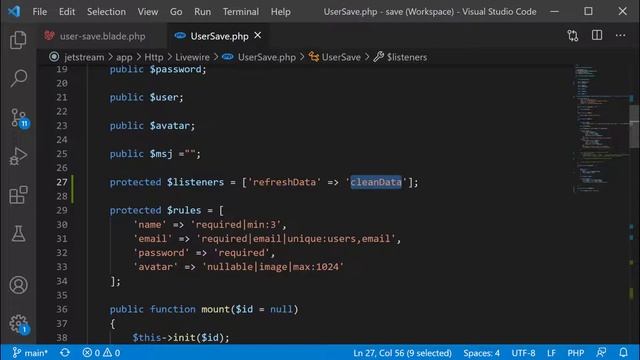Split the editor to the right
Viewport: 640px width, 360px height.
[597, 36]
